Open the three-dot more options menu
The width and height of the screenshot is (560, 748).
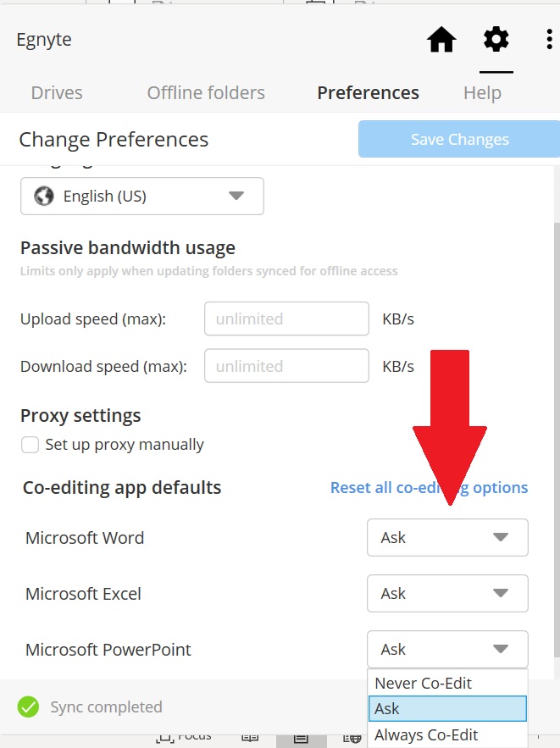tap(549, 40)
